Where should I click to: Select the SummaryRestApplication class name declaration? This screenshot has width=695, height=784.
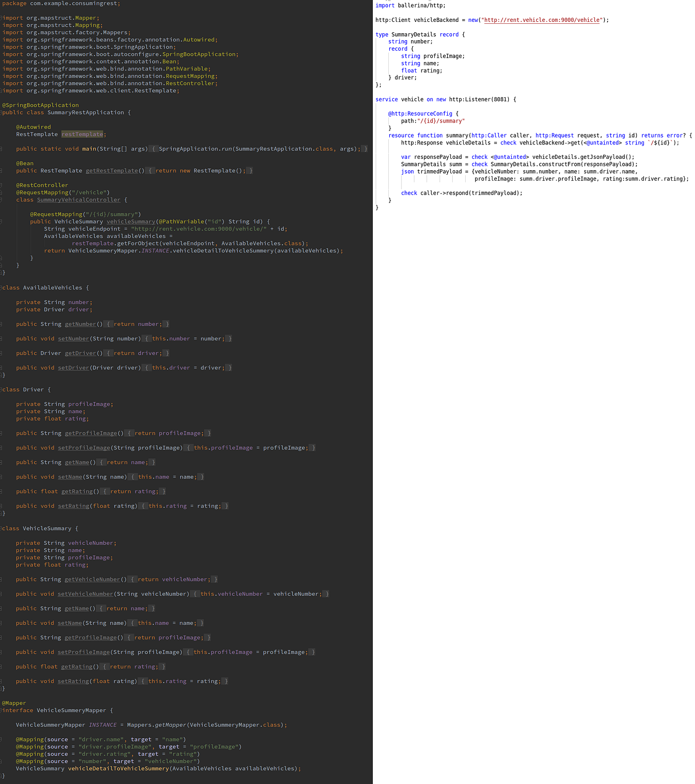point(86,113)
